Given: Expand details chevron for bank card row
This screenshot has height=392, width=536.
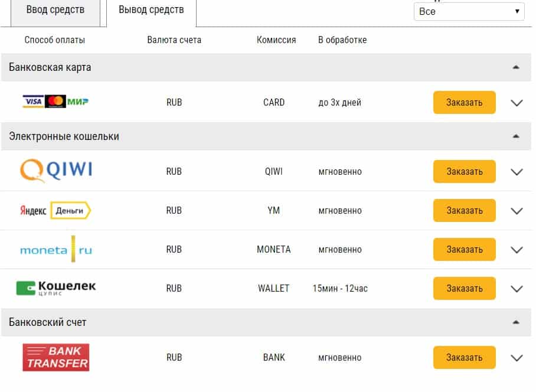Looking at the screenshot, I should [517, 103].
